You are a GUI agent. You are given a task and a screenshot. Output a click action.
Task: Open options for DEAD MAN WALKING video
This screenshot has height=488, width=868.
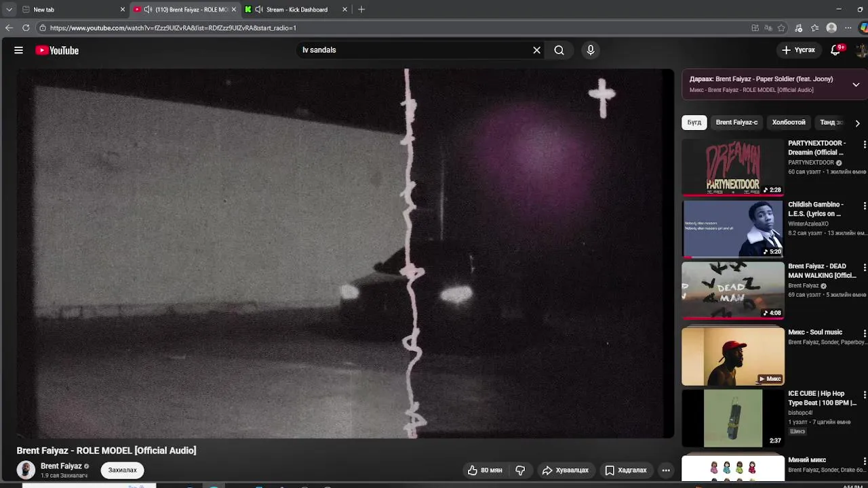[x=864, y=267]
